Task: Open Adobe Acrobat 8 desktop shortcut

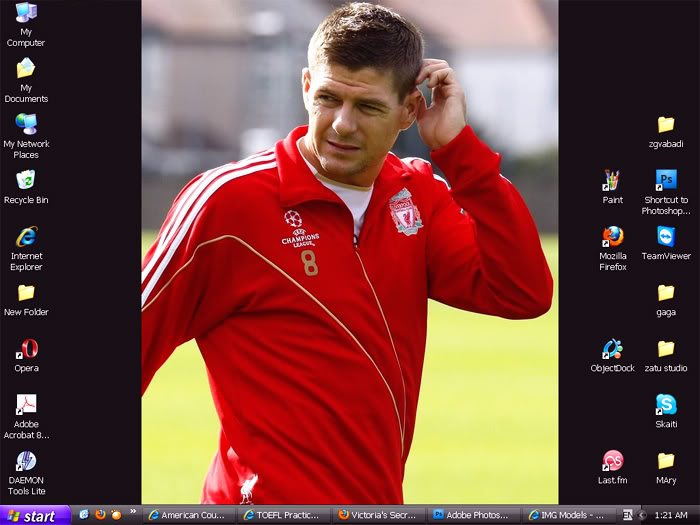Action: 26,405
